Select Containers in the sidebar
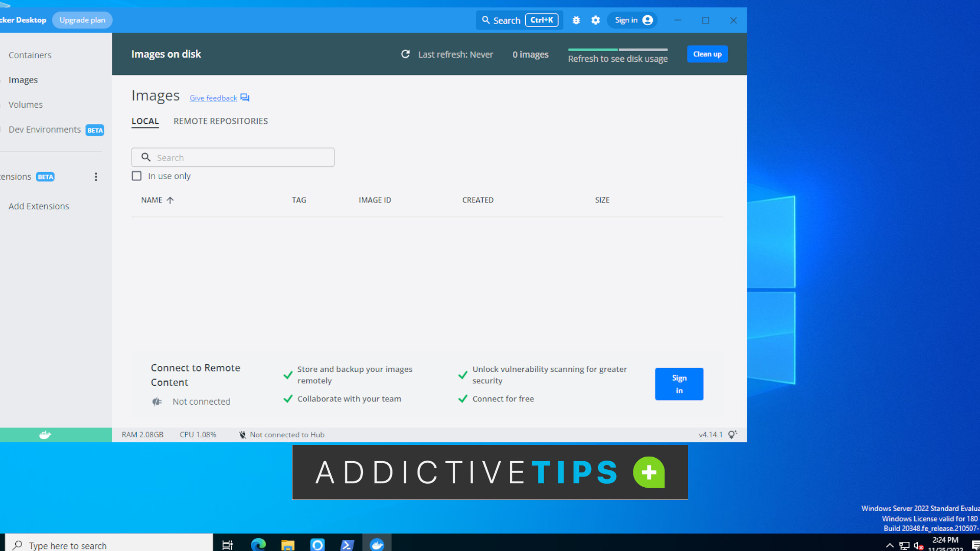 pyautogui.click(x=30, y=55)
